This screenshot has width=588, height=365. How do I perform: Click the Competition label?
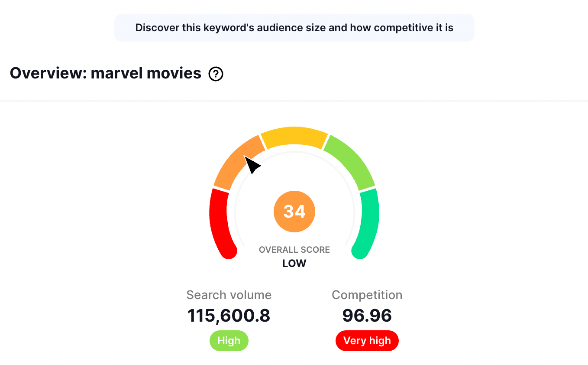click(367, 295)
